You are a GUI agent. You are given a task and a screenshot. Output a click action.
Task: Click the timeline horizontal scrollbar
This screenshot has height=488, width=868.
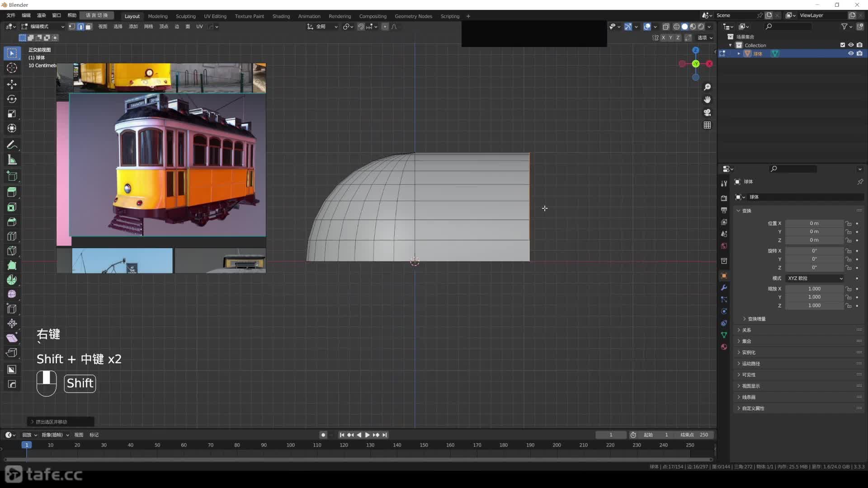tap(359, 460)
